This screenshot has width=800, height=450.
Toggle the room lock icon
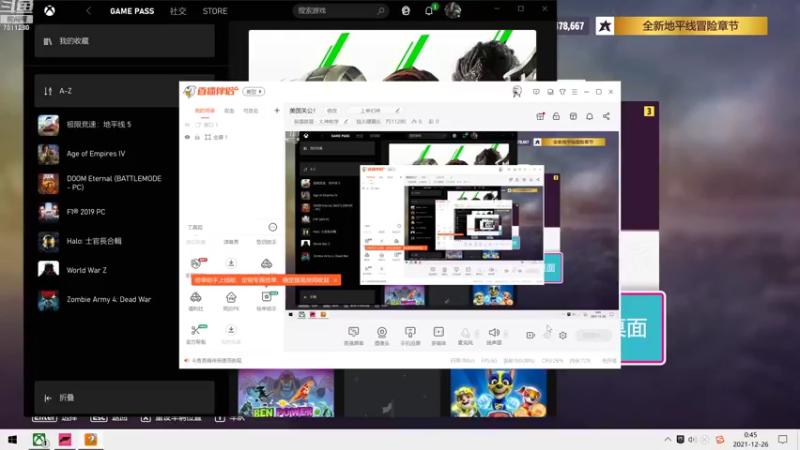coord(556,116)
